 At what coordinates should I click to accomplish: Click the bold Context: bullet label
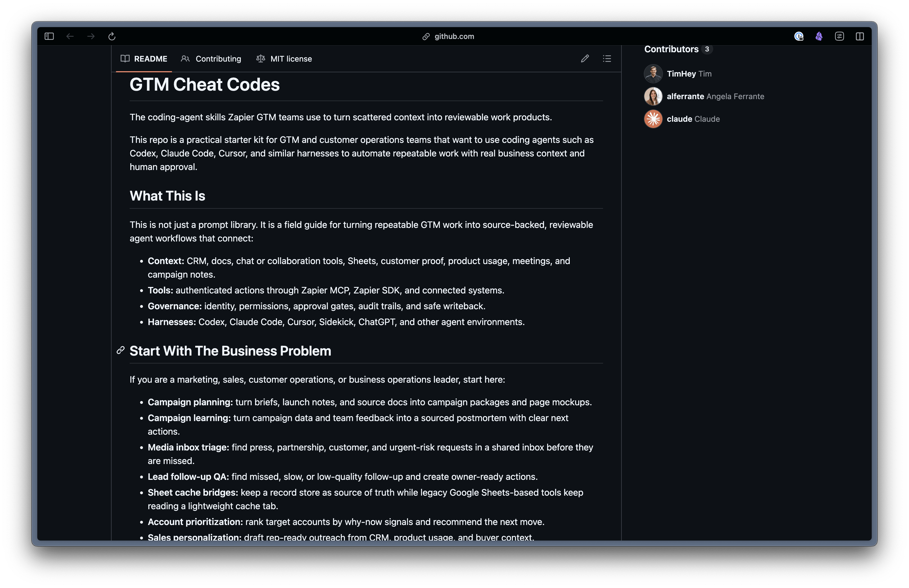tap(166, 261)
